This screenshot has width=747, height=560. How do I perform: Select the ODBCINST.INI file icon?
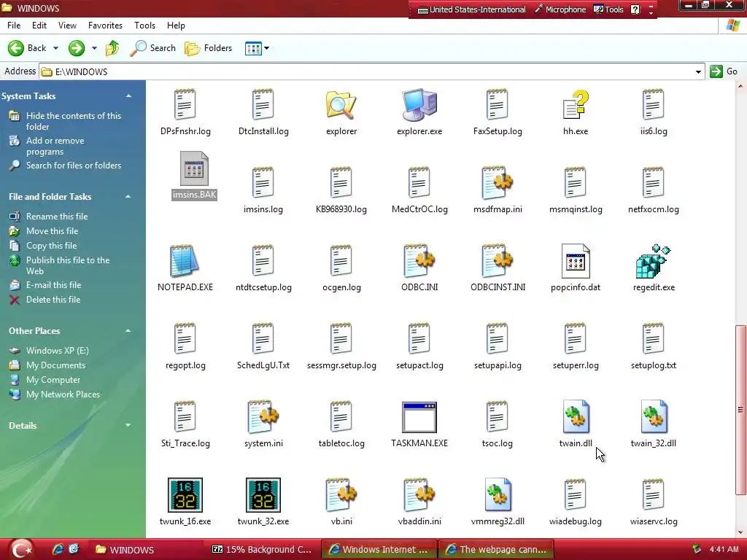[498, 261]
